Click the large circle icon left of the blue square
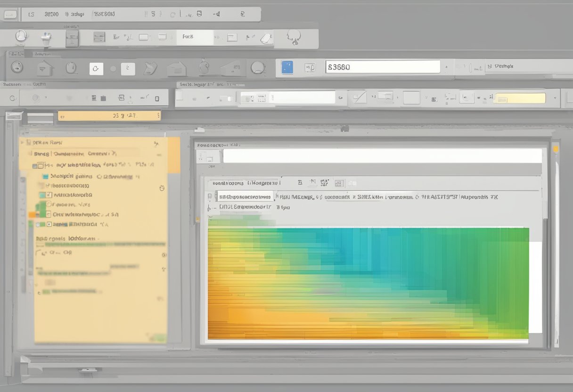573x392 pixels. tap(258, 68)
